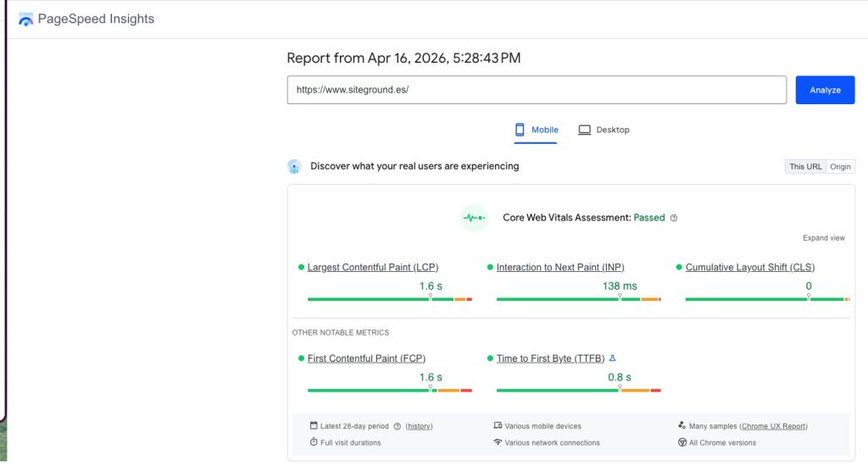Screen dimensions: 868x466
Task: Click the experimental flask icon beside TTFB
Action: coord(612,358)
